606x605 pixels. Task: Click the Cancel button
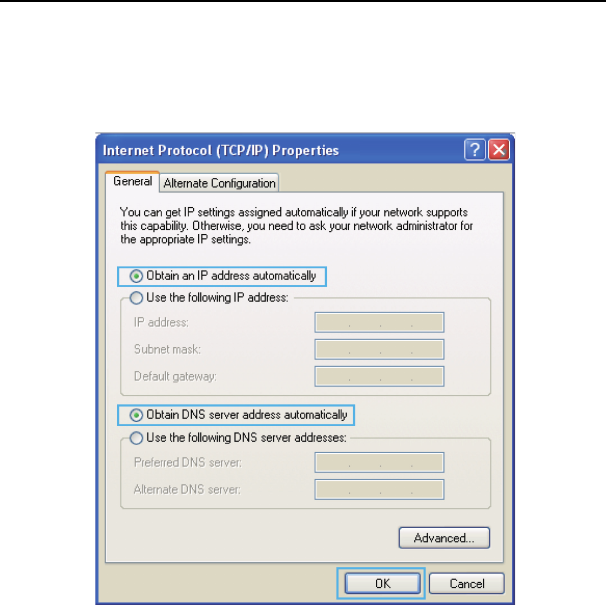click(x=466, y=583)
